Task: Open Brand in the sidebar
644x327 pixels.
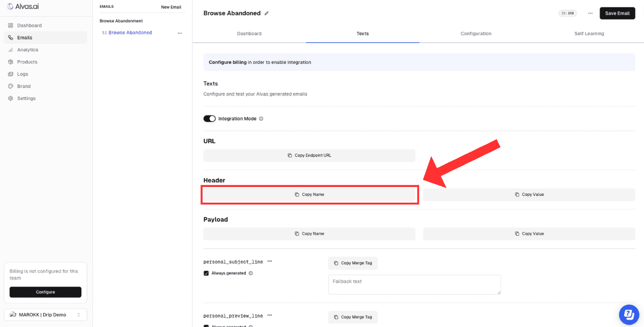Action: 45,86
